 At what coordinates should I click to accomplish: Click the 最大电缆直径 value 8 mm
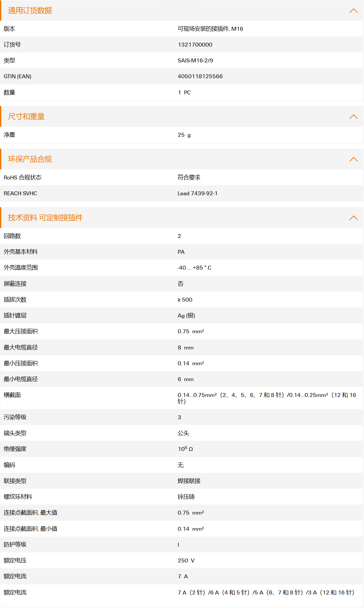point(185,347)
